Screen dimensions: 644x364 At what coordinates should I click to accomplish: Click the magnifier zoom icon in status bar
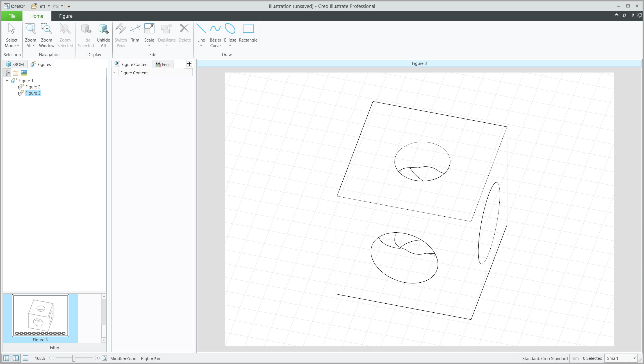coord(104,358)
